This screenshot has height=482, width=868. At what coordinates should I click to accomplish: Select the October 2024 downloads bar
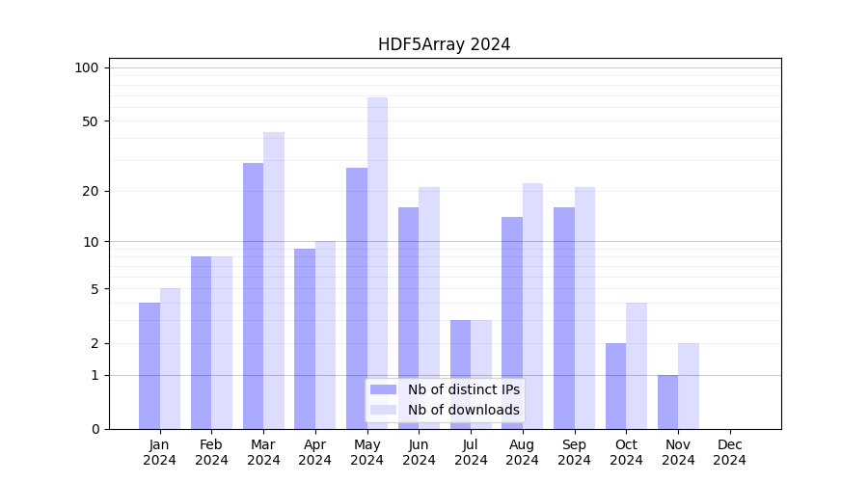[637, 365]
